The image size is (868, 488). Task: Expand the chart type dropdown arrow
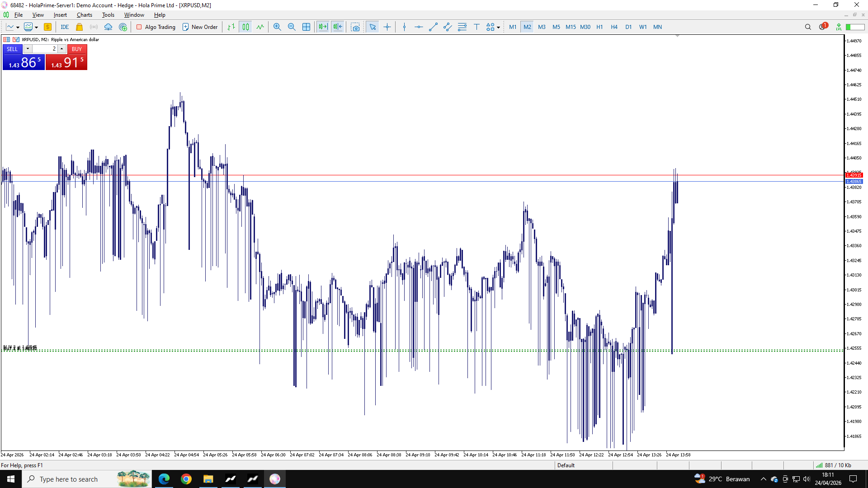click(x=18, y=28)
